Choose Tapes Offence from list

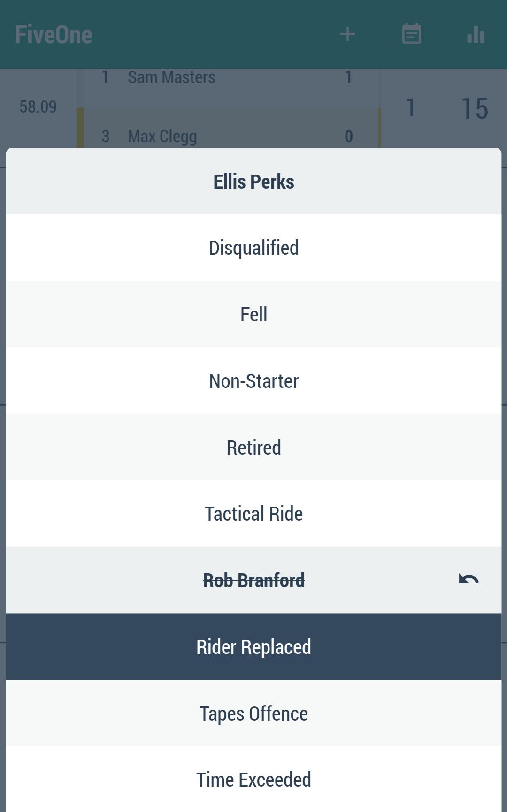253,713
